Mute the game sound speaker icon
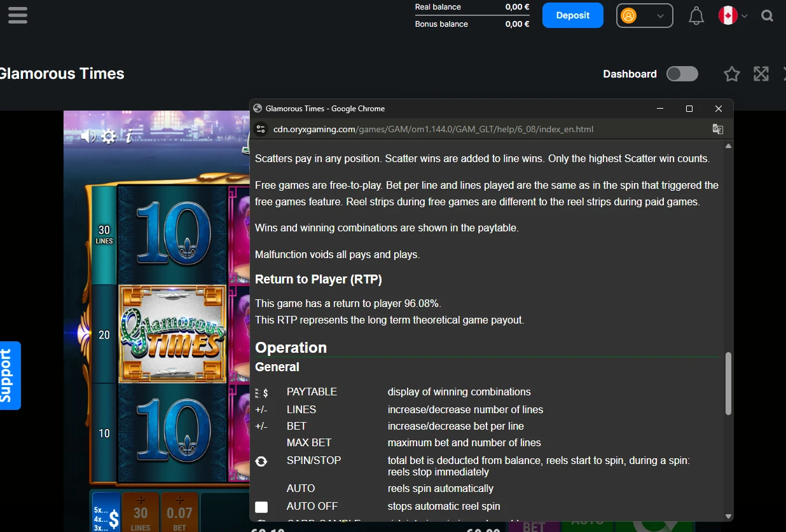 tap(88, 136)
